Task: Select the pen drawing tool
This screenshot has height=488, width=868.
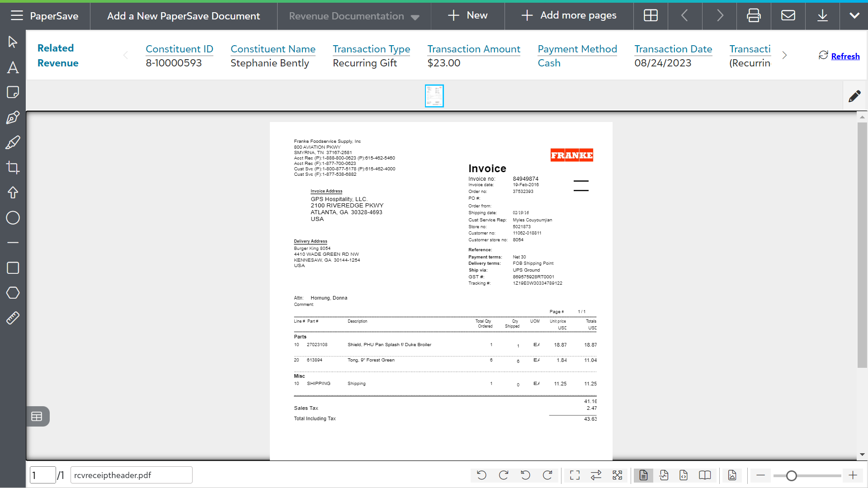Action: click(x=13, y=117)
